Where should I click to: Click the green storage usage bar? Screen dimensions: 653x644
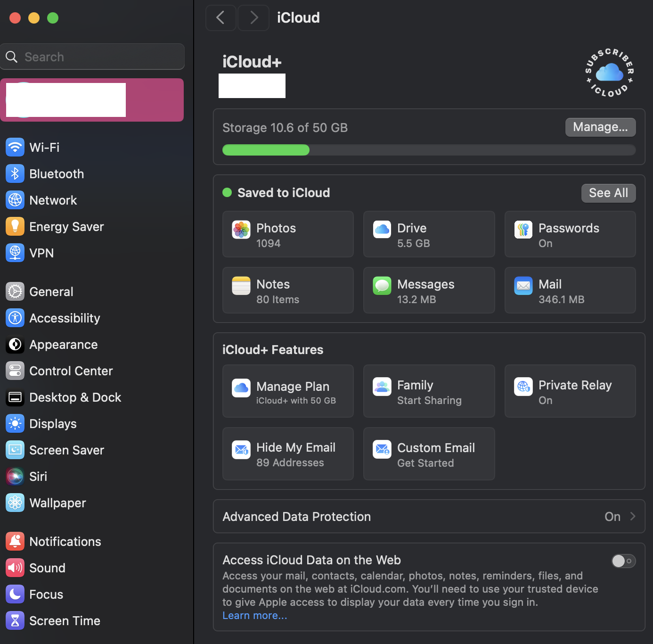point(266,150)
